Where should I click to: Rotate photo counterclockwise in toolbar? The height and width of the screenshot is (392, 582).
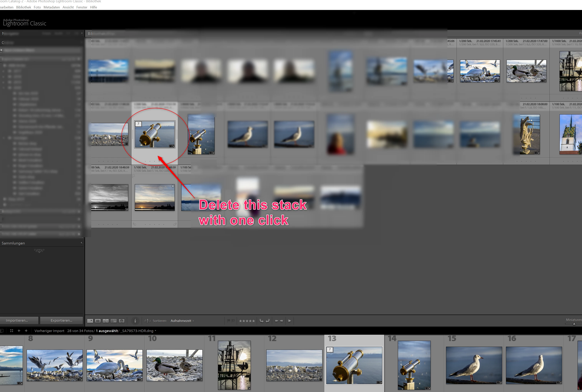coord(261,321)
